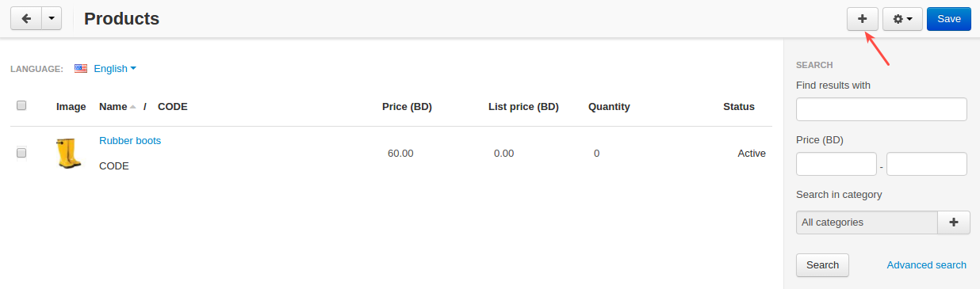This screenshot has width=980, height=289.
Task: Change language from English dropdown
Action: pyautogui.click(x=115, y=69)
